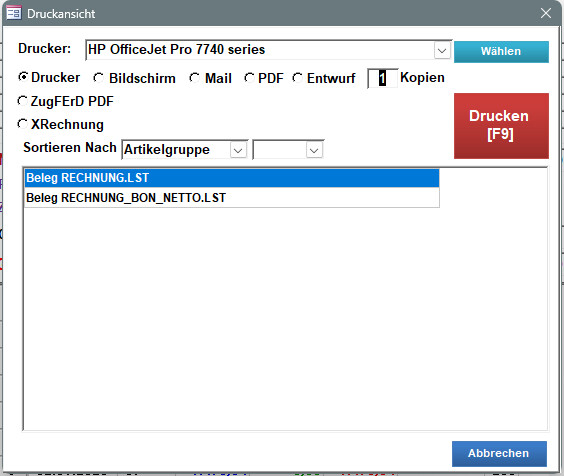Click the HP OfficeJet Pro printer name field
This screenshot has height=476, width=564.
(x=260, y=50)
